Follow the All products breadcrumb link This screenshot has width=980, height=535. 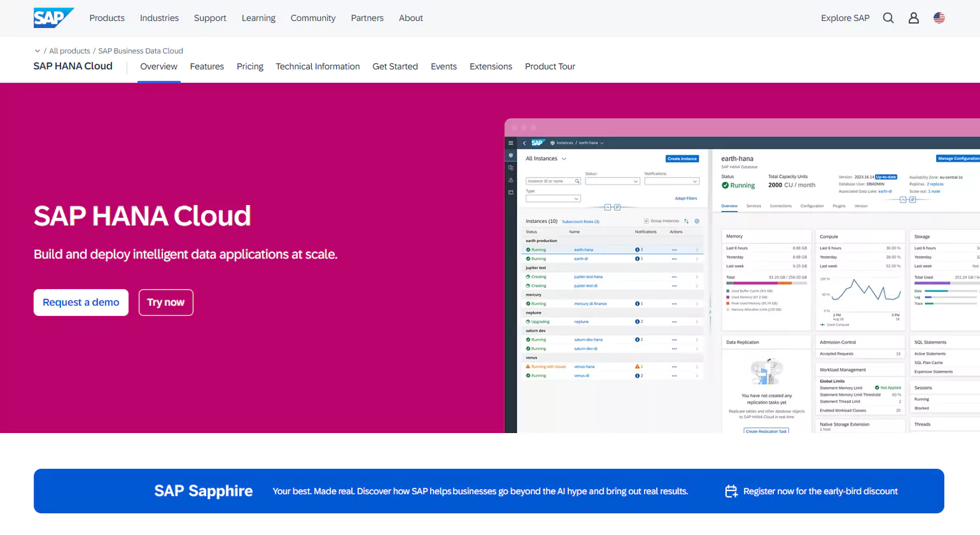pos(69,51)
